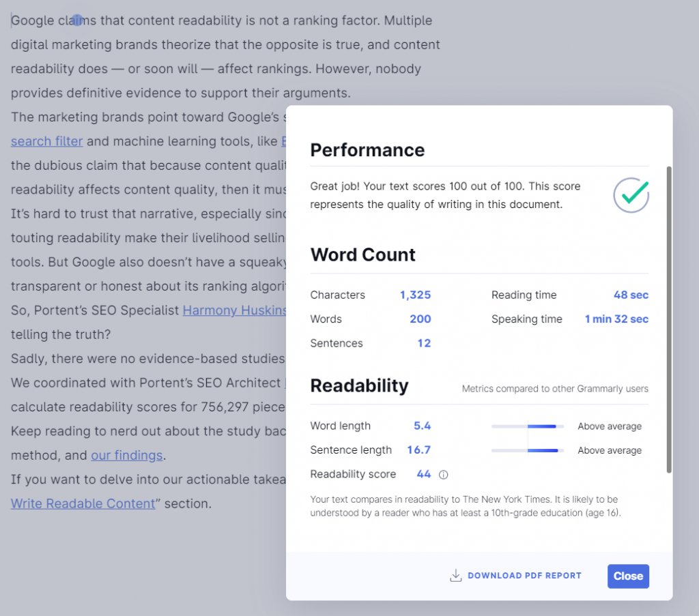Screen dimensions: 699x616
Task: Click the Words count value 200
Action: (x=420, y=319)
